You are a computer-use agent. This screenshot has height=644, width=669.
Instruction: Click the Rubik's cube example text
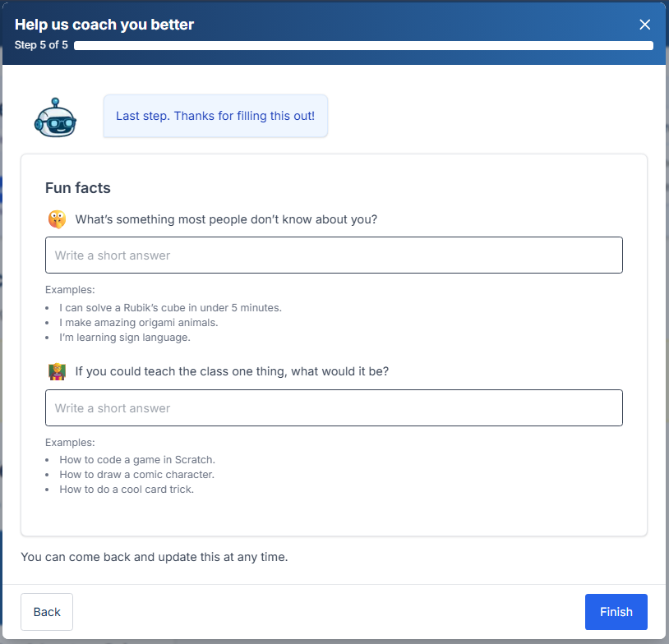pyautogui.click(x=170, y=308)
